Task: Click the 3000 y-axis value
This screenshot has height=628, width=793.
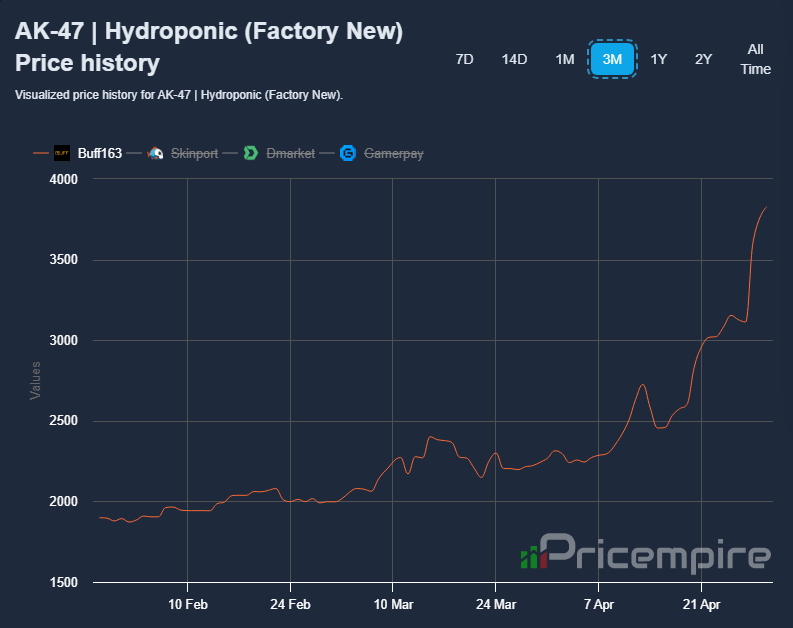Action: point(64,340)
